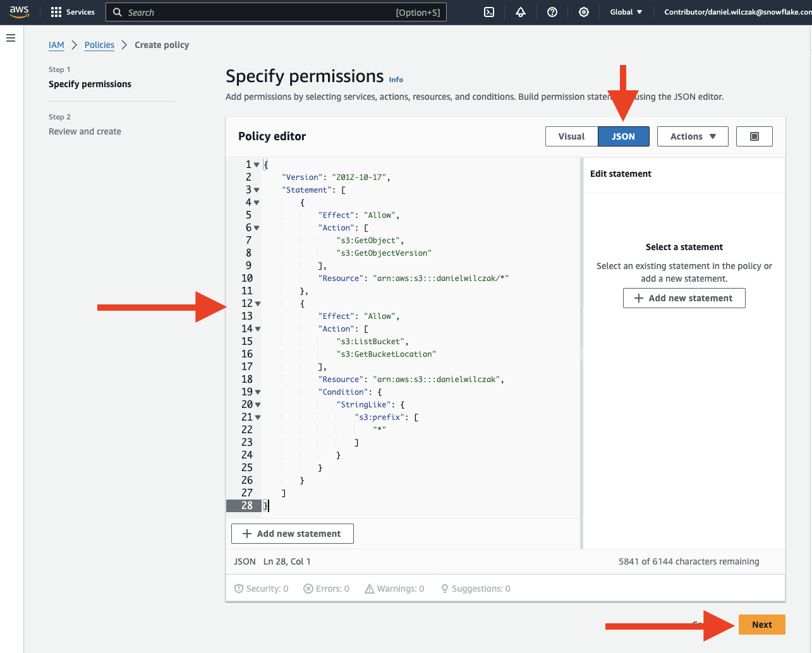
Task: Go to the Policies breadcrumb link
Action: (x=99, y=45)
